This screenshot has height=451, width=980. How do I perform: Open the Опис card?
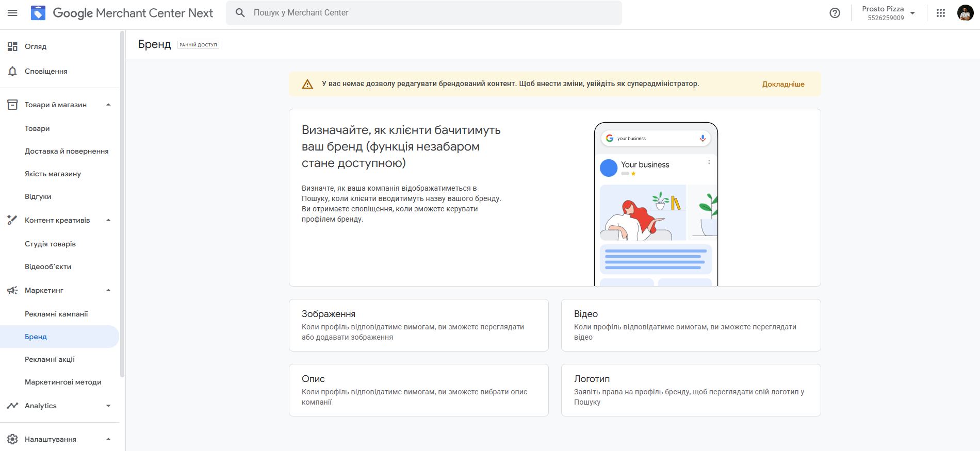[x=419, y=390]
